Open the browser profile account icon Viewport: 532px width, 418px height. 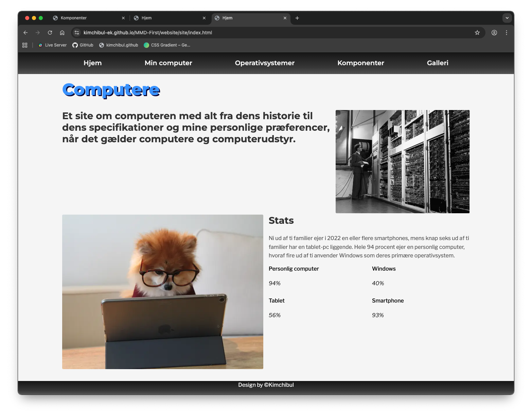[494, 33]
